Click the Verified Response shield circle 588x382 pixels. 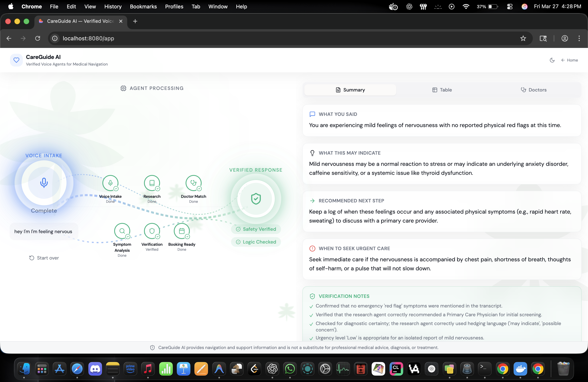256,199
